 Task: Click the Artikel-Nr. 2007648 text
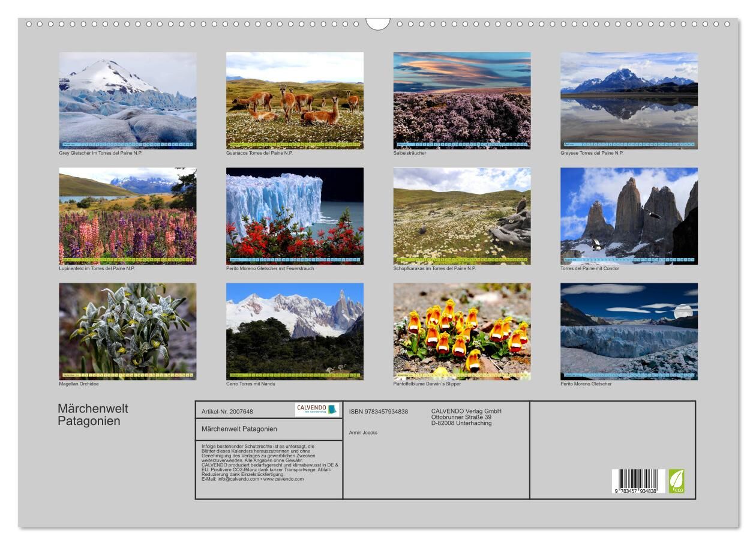pyautogui.click(x=227, y=412)
